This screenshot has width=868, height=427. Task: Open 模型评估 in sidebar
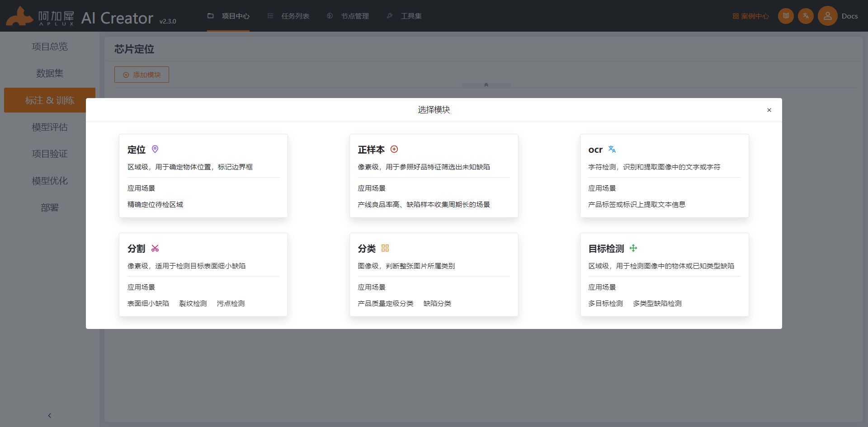pyautogui.click(x=50, y=127)
